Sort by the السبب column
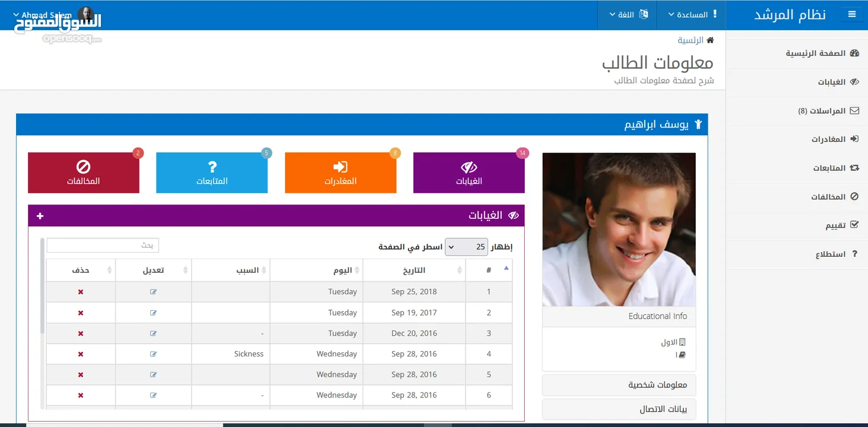This screenshot has width=868, height=427. point(230,270)
